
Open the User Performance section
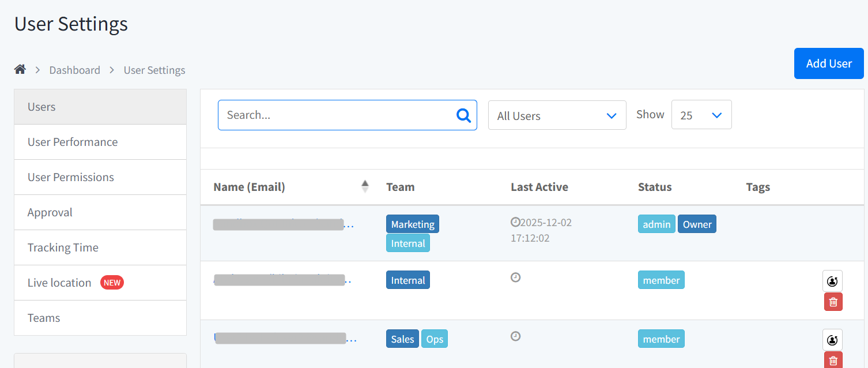[x=73, y=142]
